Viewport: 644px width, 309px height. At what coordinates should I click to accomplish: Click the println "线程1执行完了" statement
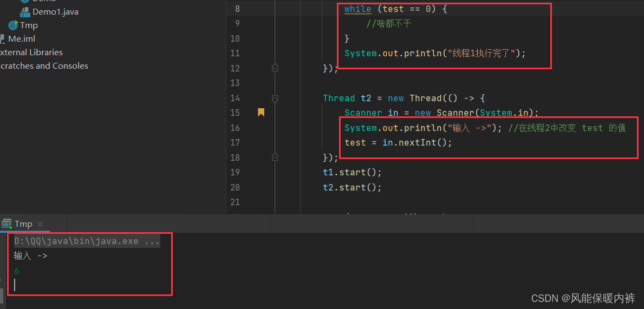[x=435, y=54]
